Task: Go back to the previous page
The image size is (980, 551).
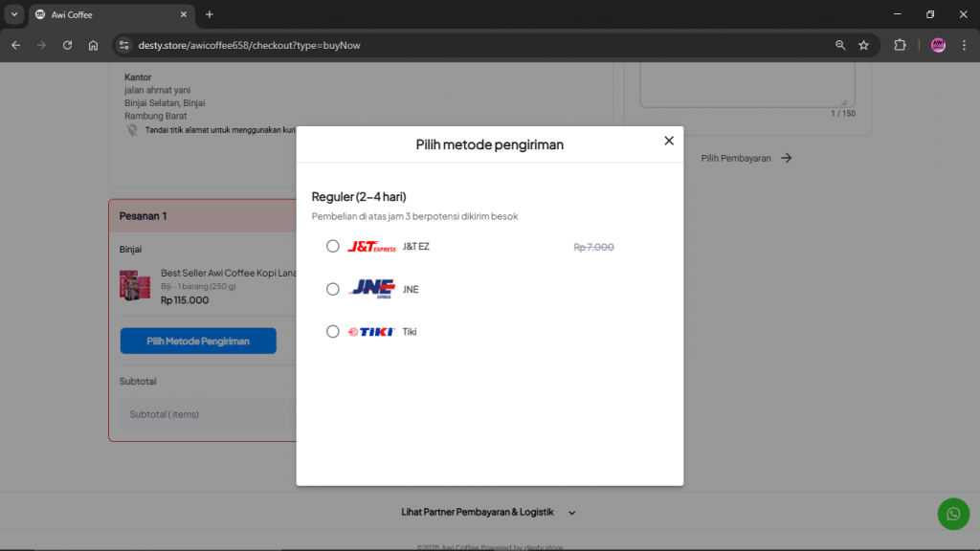Action: [15, 45]
